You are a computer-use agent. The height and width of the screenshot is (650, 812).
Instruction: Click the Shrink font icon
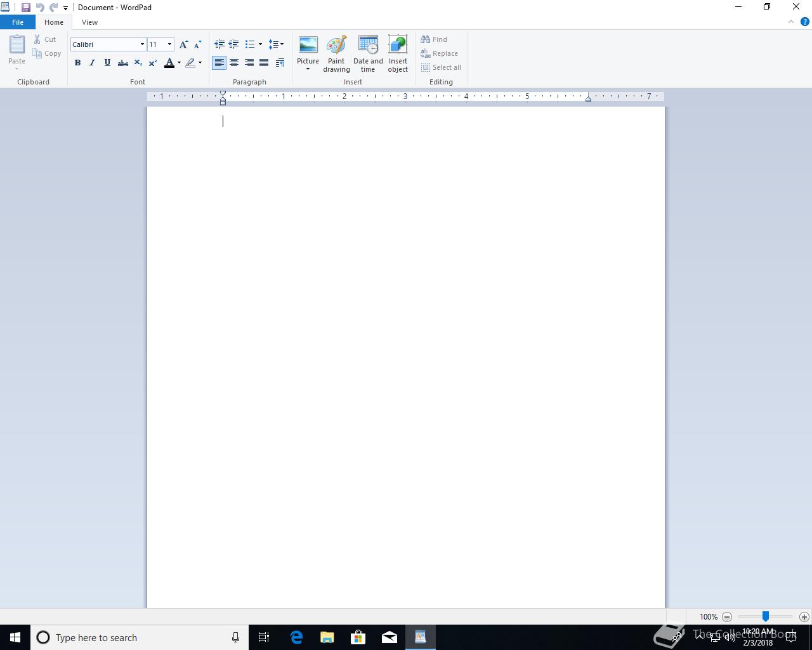[x=197, y=44]
